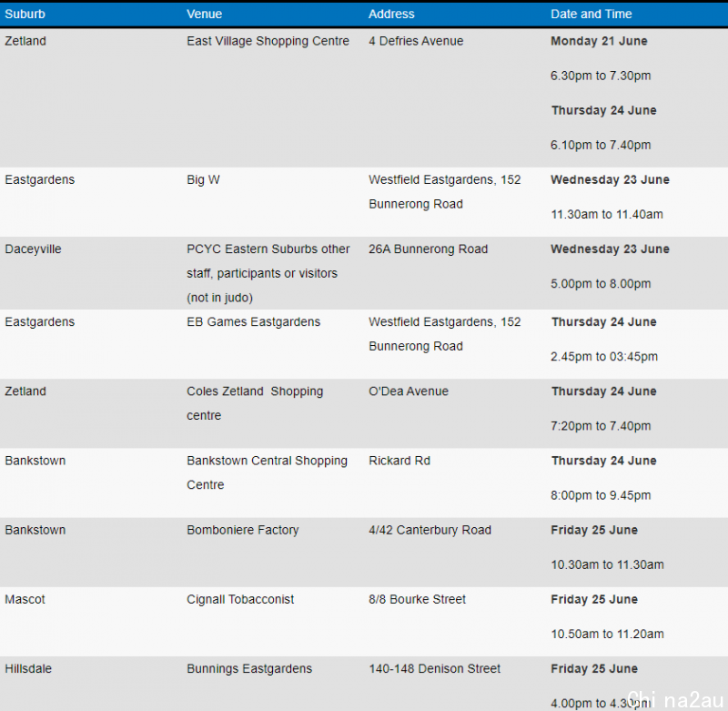The image size is (728, 711).
Task: Click the 10.50am to 11.20am time
Action: click(607, 634)
